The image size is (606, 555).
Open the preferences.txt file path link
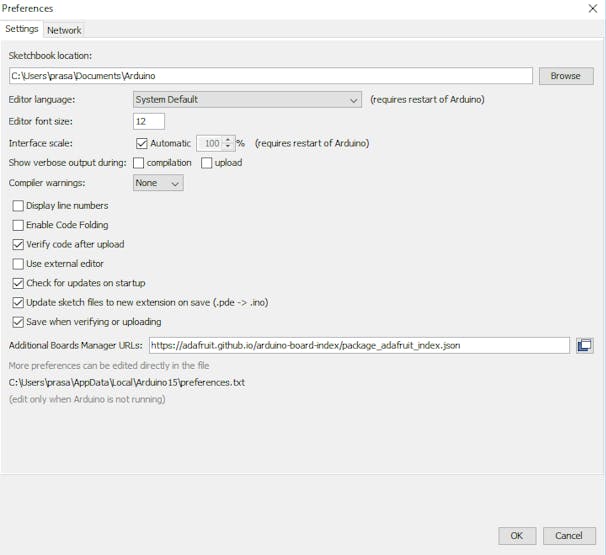127,383
